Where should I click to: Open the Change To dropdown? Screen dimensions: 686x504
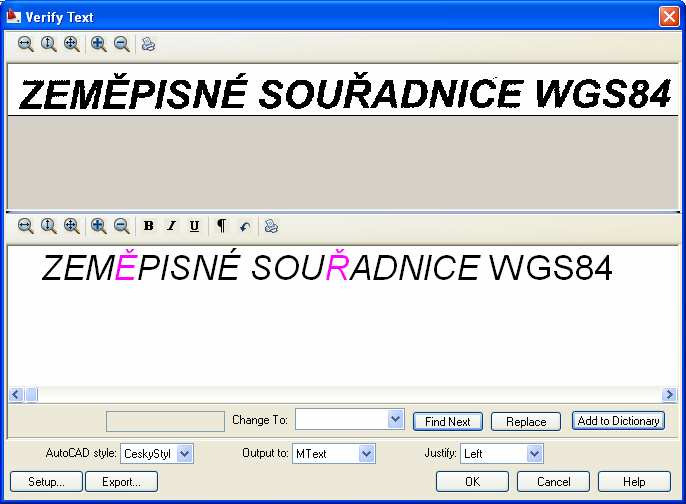pyautogui.click(x=395, y=420)
